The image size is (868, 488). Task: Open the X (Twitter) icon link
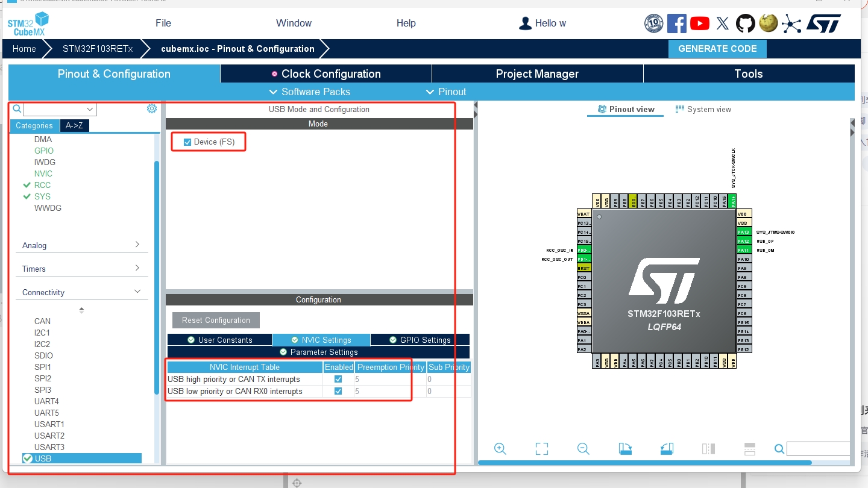tap(723, 23)
